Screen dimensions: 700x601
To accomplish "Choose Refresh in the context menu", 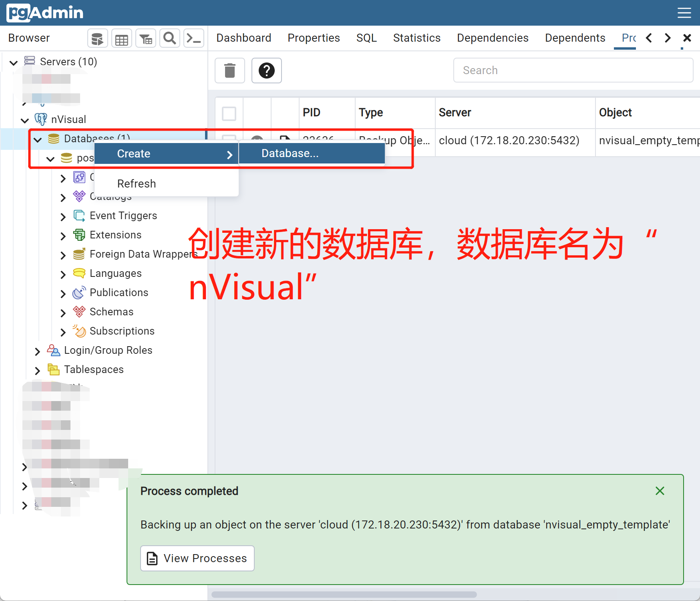I will pos(167,184).
